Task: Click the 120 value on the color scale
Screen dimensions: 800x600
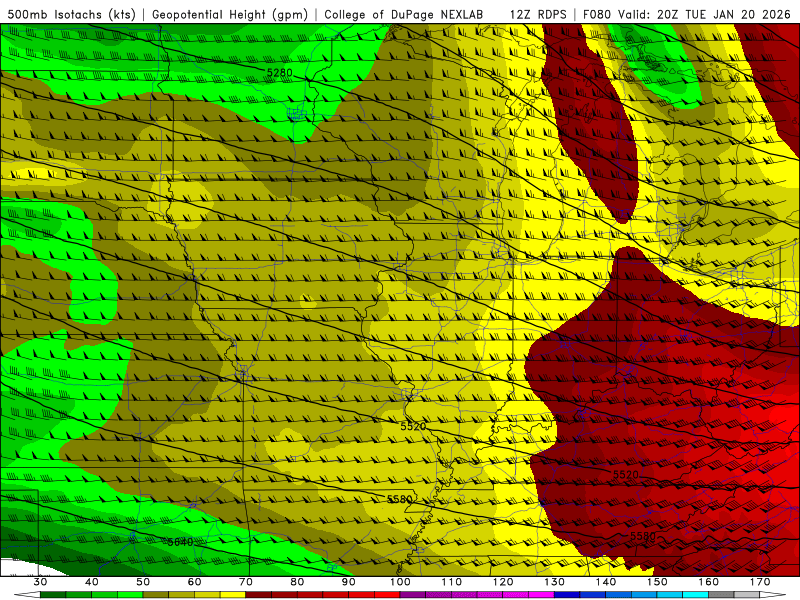Action: [x=503, y=582]
